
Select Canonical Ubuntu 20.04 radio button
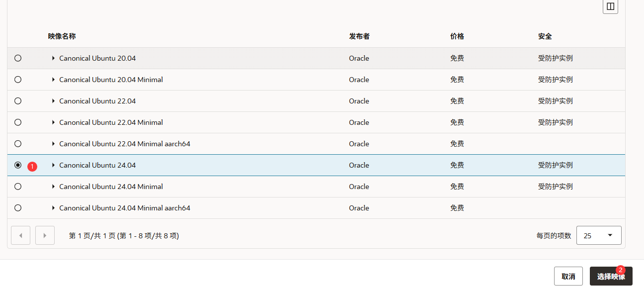(x=18, y=58)
